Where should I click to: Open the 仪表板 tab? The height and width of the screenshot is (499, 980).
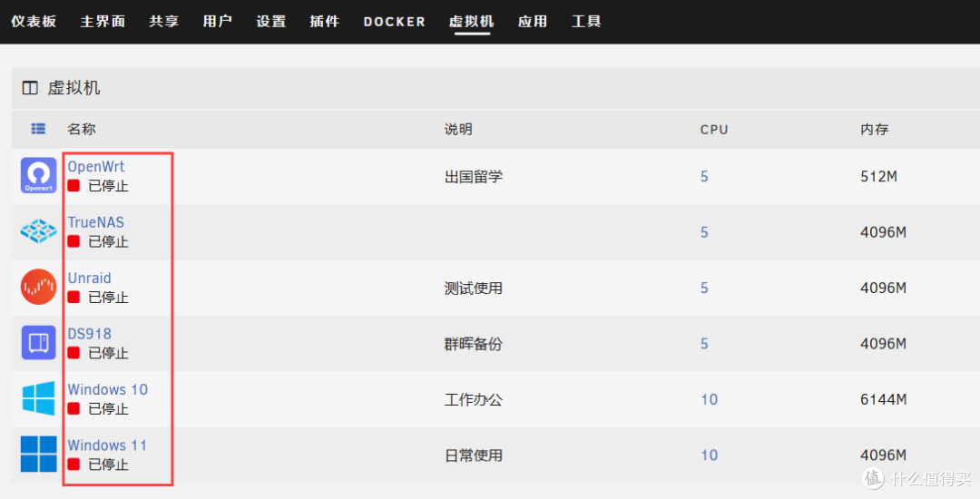click(34, 21)
